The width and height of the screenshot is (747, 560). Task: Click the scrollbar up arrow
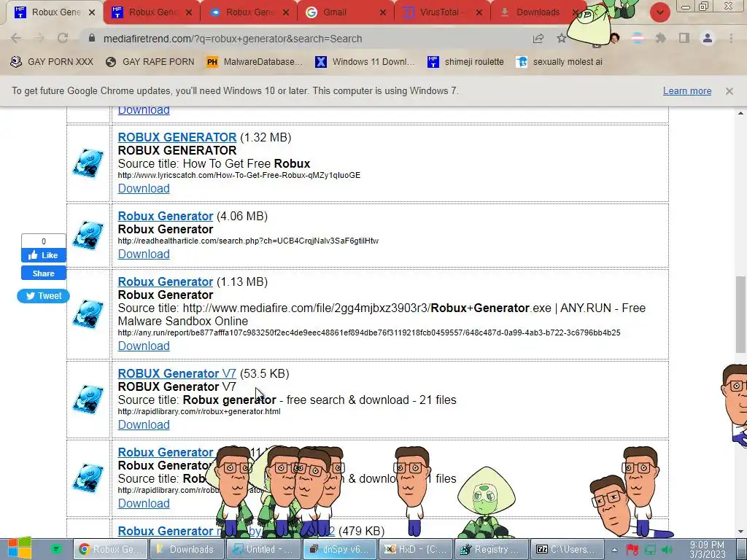click(740, 113)
